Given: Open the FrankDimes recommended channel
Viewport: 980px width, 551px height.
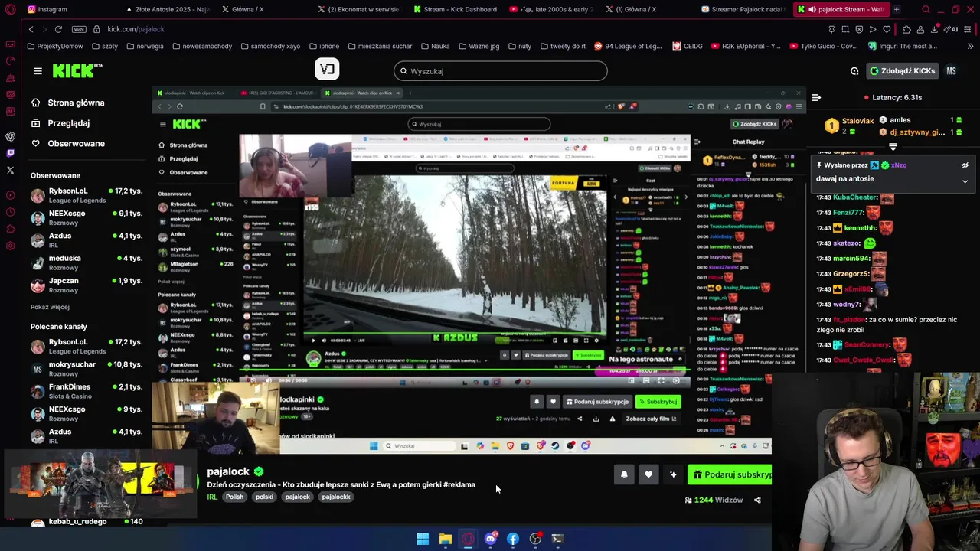Looking at the screenshot, I should (87, 391).
